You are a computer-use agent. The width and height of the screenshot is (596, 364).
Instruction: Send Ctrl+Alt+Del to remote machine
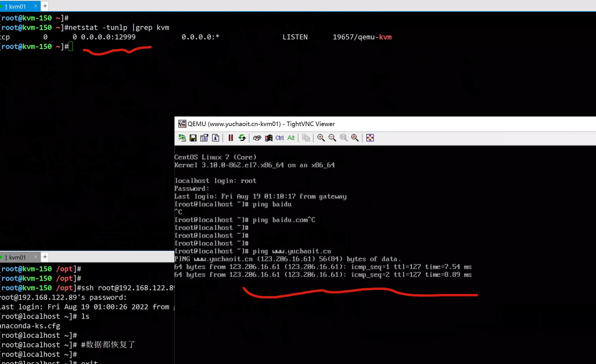click(x=257, y=138)
